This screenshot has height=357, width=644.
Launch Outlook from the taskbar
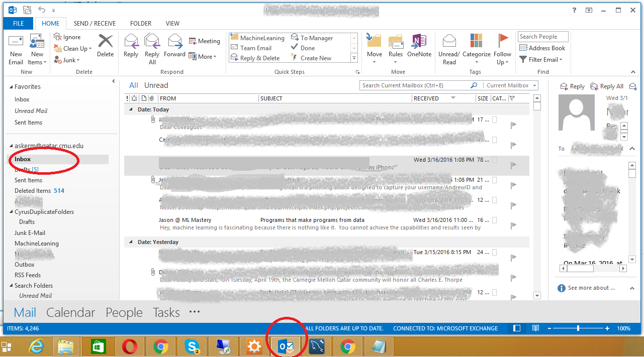pos(285,346)
